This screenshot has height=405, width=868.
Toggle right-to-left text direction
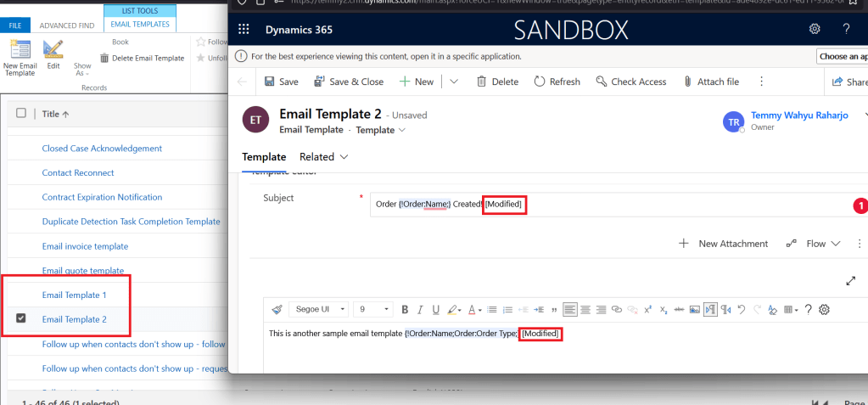726,309
